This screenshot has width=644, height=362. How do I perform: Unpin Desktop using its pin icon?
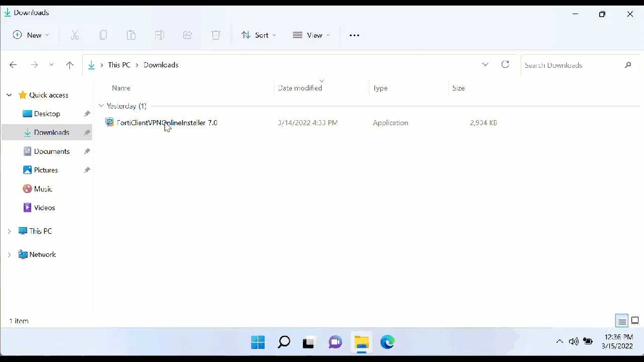(x=87, y=114)
